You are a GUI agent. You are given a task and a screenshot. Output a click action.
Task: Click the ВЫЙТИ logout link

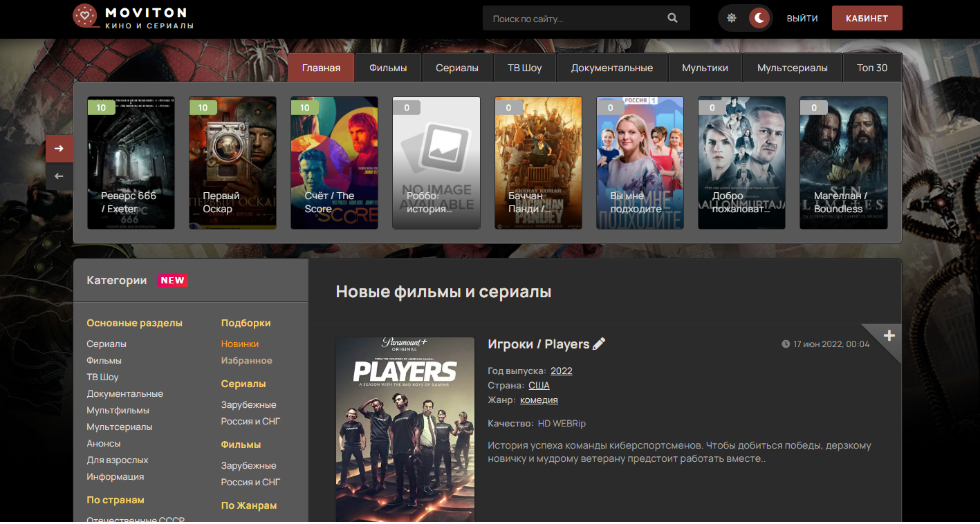[x=802, y=19]
